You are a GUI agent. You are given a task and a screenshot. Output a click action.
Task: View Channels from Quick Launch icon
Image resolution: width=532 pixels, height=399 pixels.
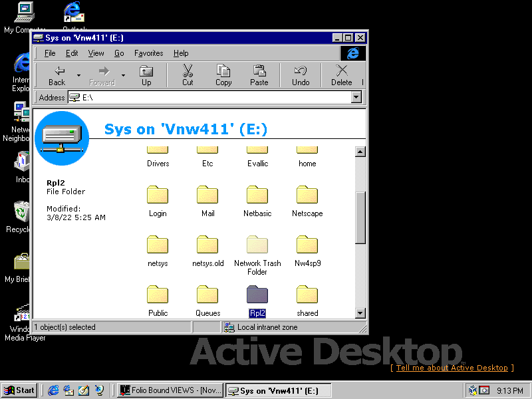click(99, 390)
